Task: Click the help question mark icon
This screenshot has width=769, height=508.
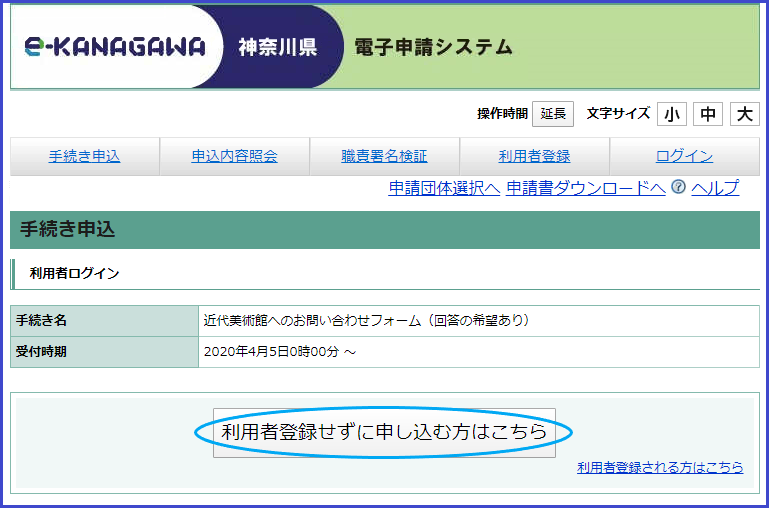Action: [678, 187]
